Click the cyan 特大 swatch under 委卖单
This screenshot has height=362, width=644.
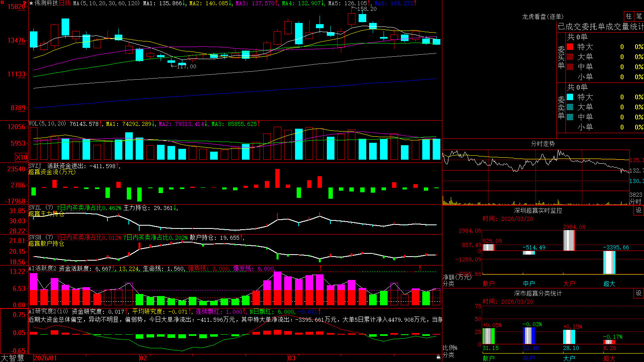pyautogui.click(x=570, y=97)
